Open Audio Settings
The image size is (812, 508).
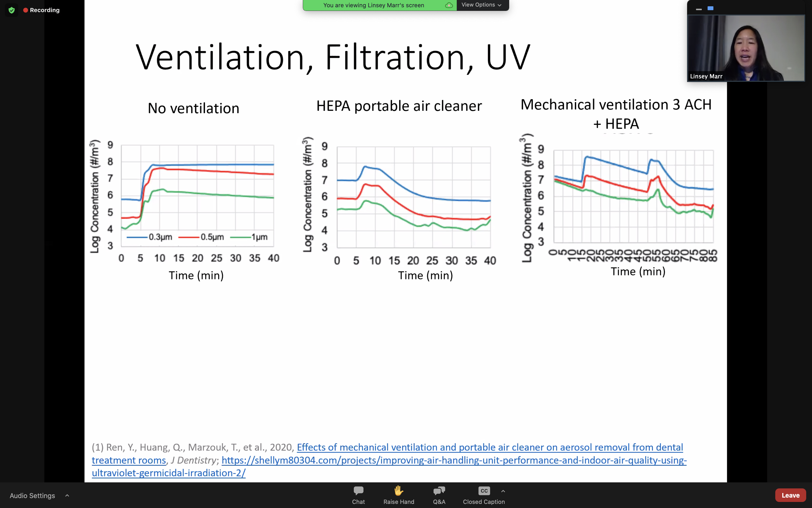[x=32, y=496]
